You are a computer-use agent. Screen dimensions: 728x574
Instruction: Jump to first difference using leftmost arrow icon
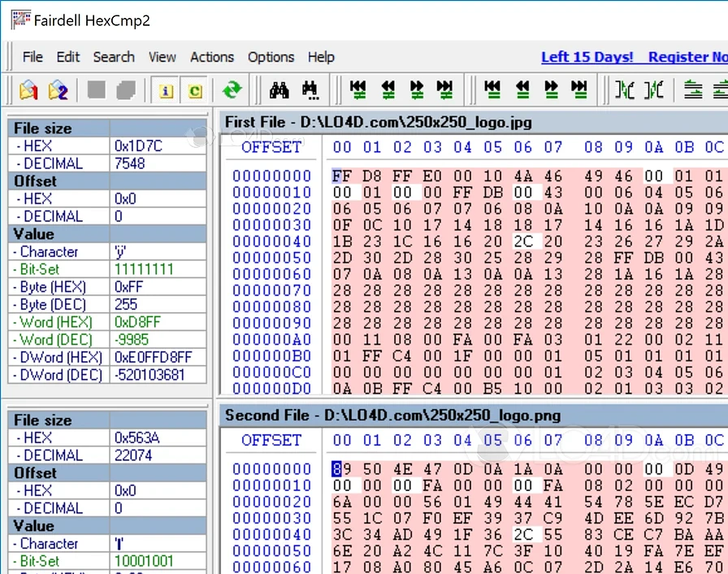tap(357, 90)
